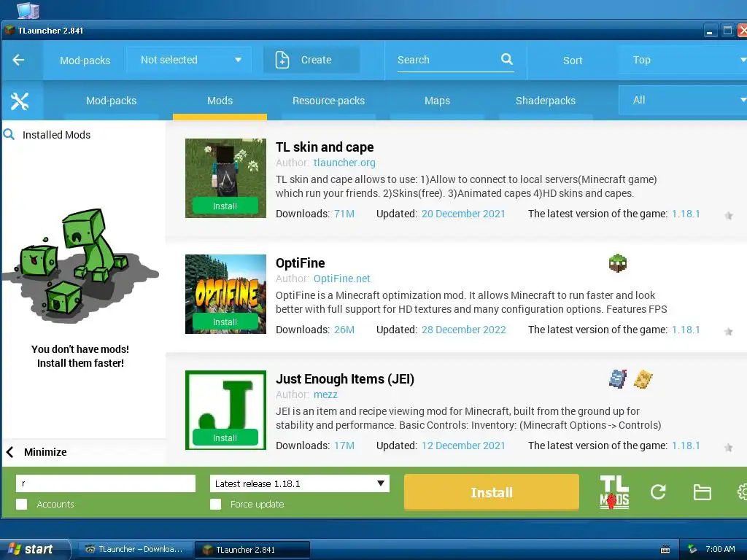Viewport: 747px width, 560px height.
Task: Click the 17M downloads value
Action: (x=344, y=446)
